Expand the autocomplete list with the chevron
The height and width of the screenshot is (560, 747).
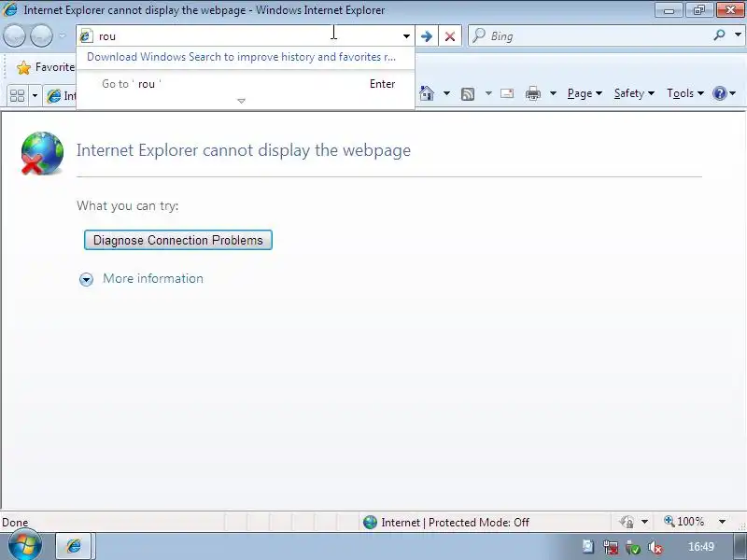click(241, 101)
